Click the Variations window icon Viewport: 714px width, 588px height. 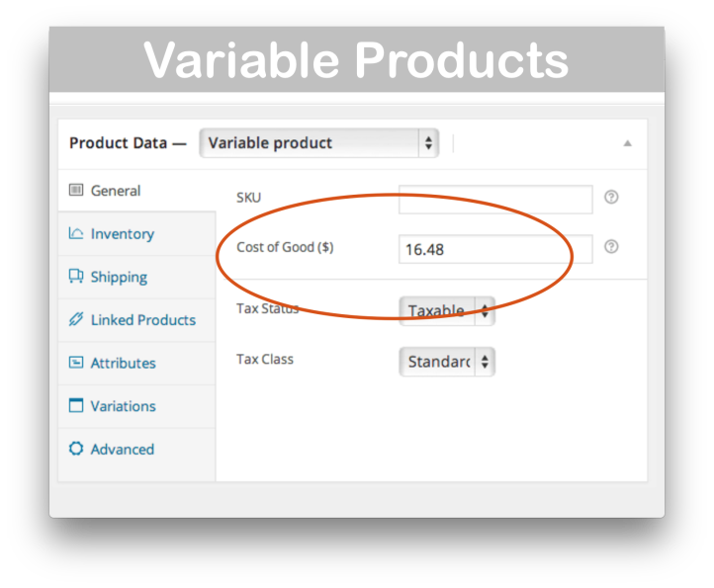pyautogui.click(x=76, y=406)
